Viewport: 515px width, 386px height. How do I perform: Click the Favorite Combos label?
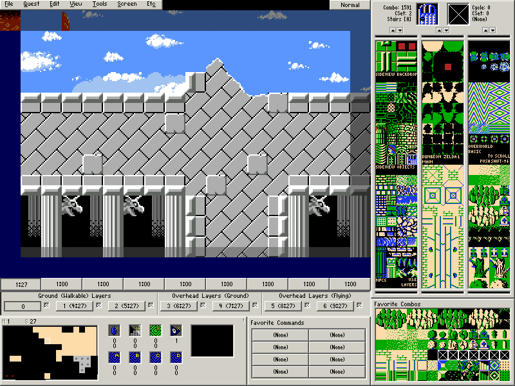tap(397, 304)
